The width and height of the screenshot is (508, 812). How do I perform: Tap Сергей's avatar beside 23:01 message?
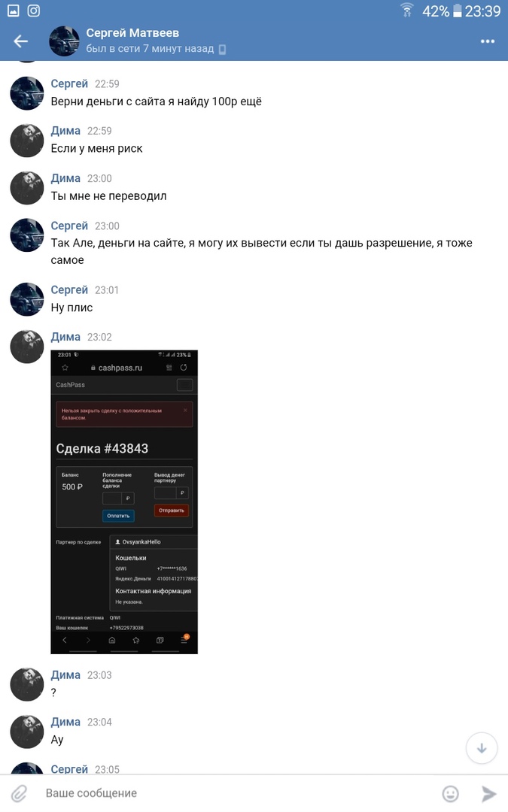click(x=27, y=299)
